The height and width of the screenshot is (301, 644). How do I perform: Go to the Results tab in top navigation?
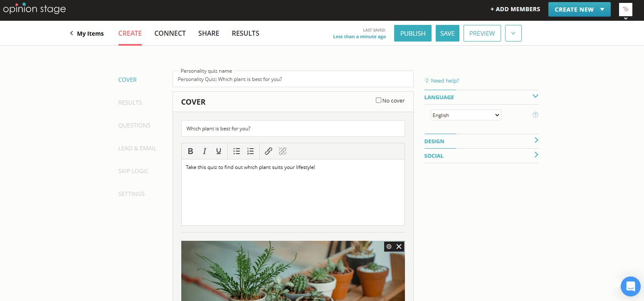(x=245, y=33)
